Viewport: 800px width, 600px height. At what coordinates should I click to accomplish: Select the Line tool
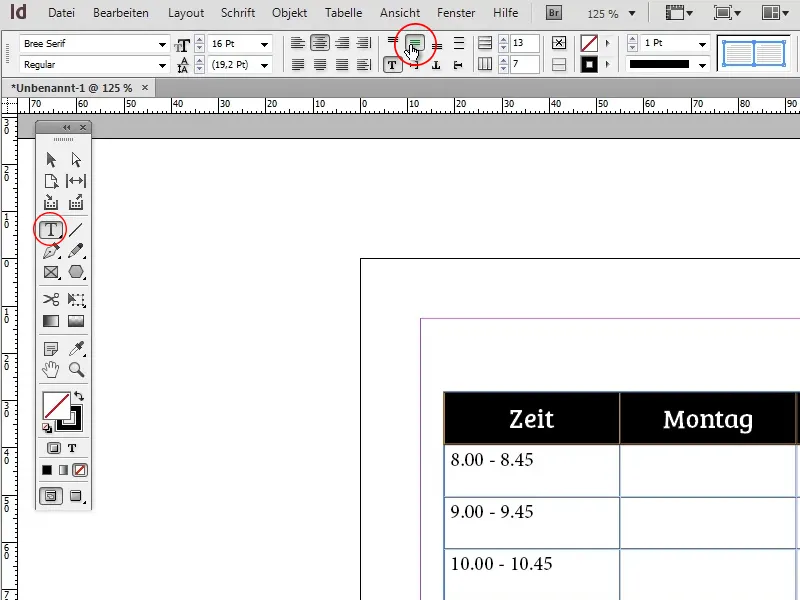tap(76, 230)
